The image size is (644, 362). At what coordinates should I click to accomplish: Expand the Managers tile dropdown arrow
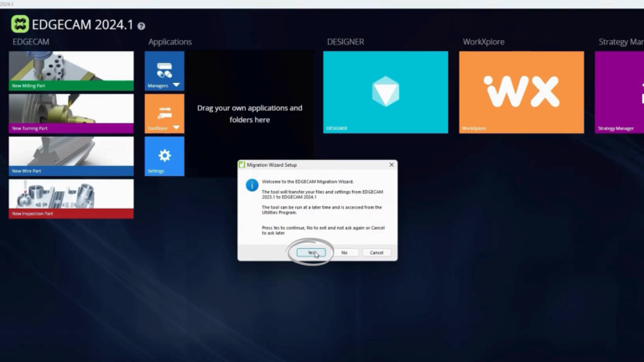pyautogui.click(x=176, y=85)
